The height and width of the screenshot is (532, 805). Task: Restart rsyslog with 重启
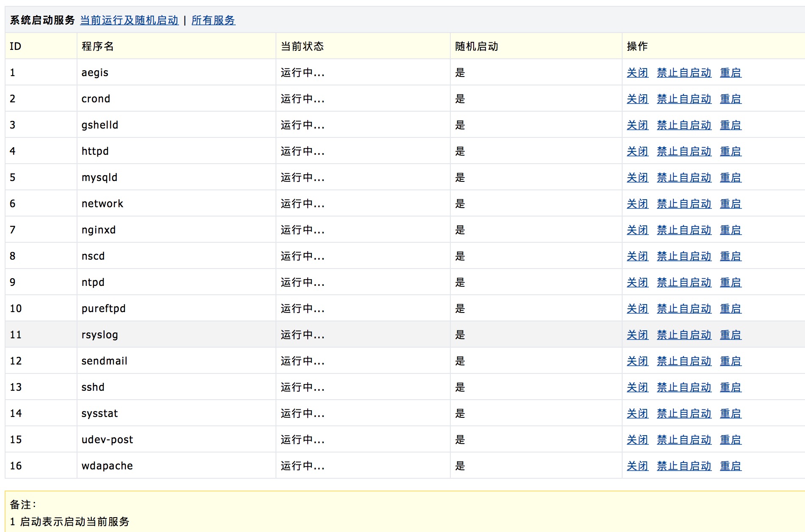(x=731, y=335)
